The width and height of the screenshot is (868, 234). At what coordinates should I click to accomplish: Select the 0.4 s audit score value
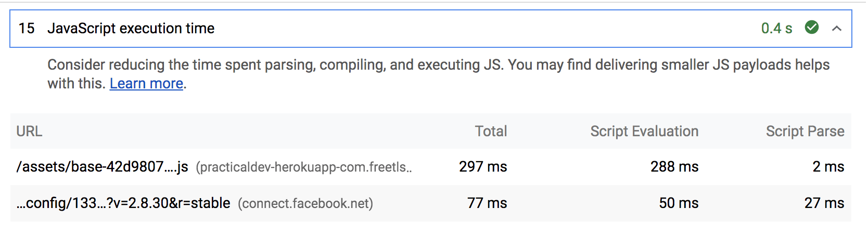pos(776,29)
